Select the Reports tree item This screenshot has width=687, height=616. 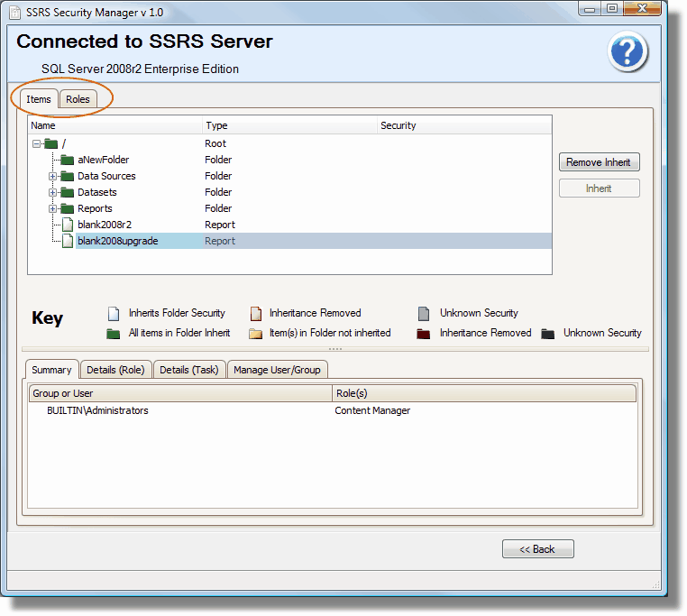pyautogui.click(x=95, y=208)
